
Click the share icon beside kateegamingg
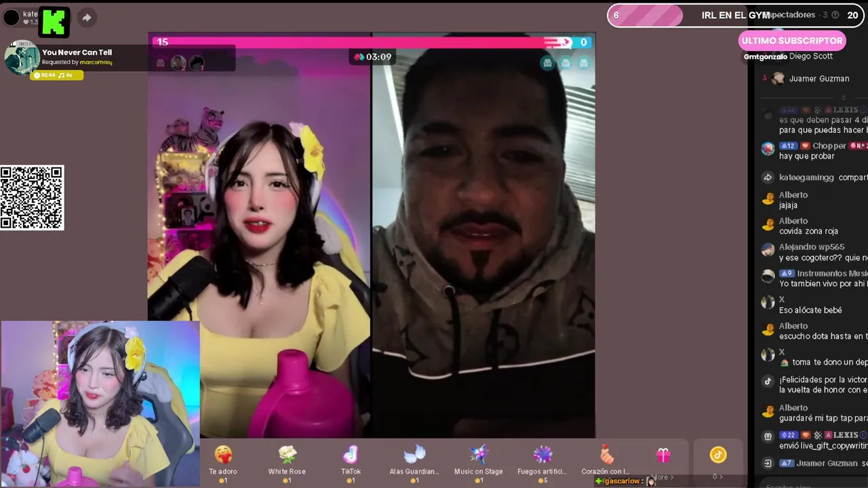[x=768, y=178]
